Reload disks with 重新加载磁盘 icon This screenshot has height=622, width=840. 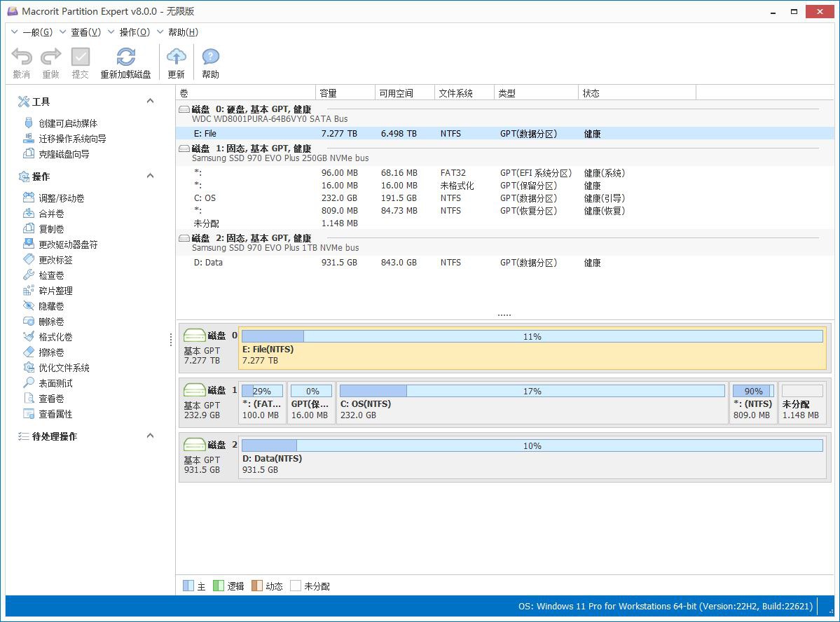[x=126, y=56]
